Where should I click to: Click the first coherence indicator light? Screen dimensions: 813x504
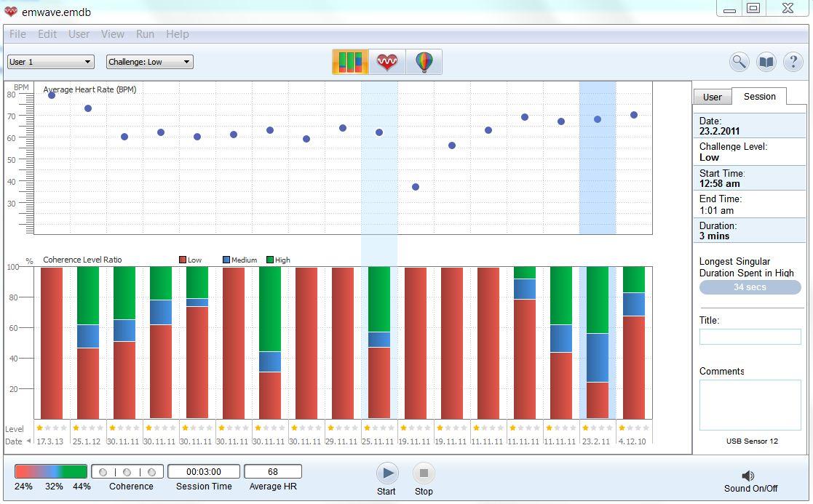(103, 473)
